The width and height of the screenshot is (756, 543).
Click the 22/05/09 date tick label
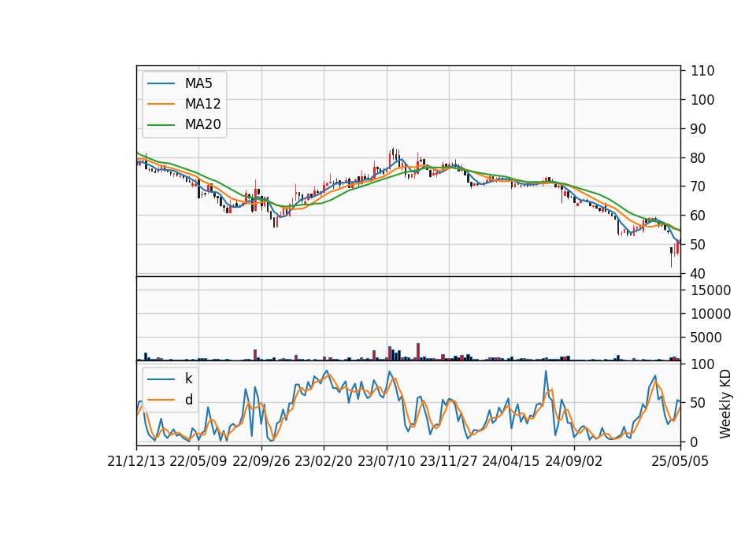[198, 461]
